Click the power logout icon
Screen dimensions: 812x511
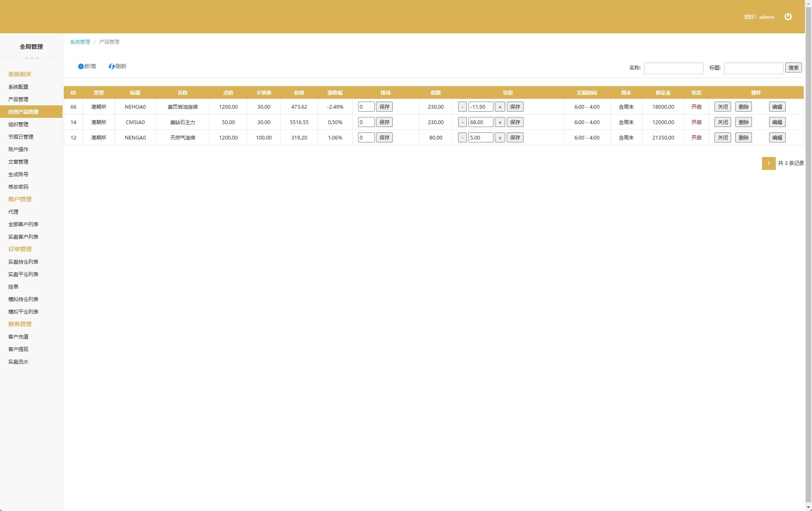pyautogui.click(x=788, y=17)
